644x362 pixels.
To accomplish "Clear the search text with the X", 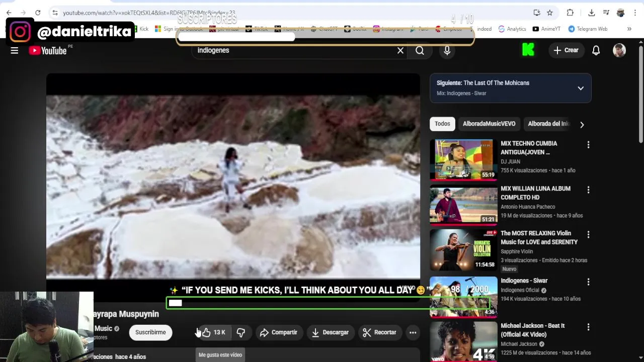I will tap(400, 50).
